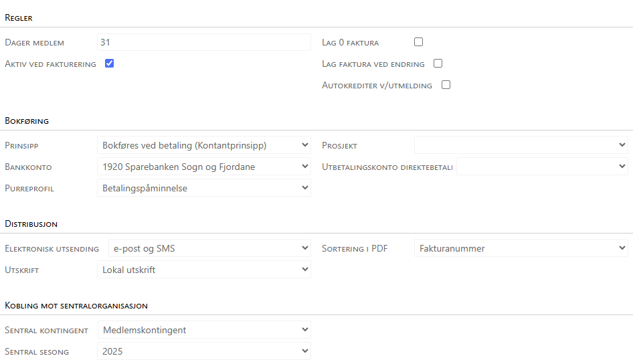Open the Sortering i PDF dropdown
This screenshot has height=364, width=633.
521,248
